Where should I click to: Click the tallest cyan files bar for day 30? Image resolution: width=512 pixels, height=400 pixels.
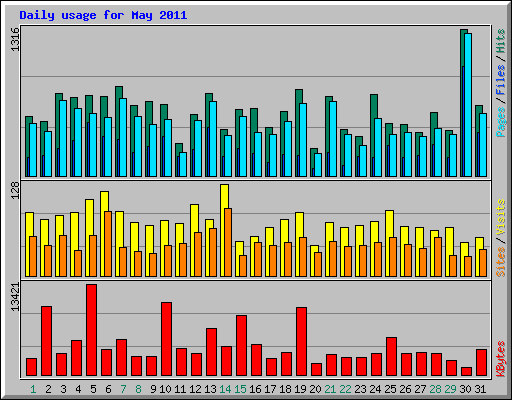coord(468,105)
